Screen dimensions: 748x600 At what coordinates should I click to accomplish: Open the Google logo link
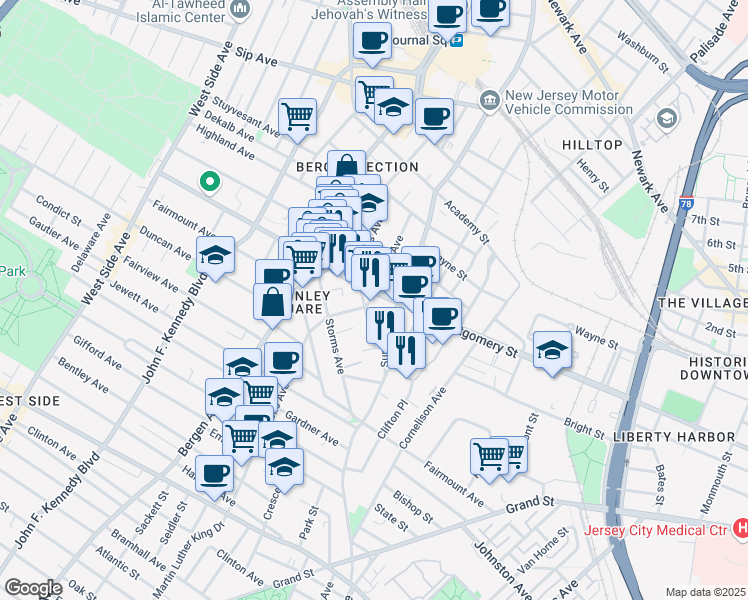(33, 588)
